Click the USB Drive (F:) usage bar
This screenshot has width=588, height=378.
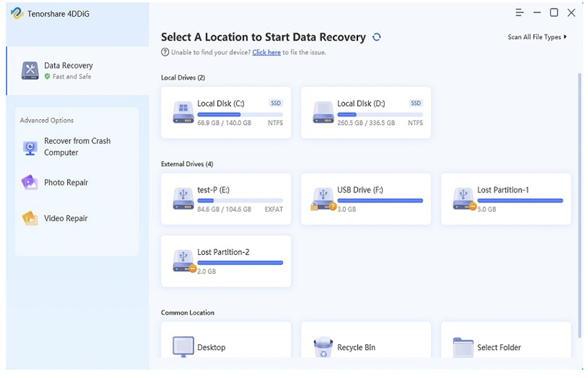click(x=380, y=200)
